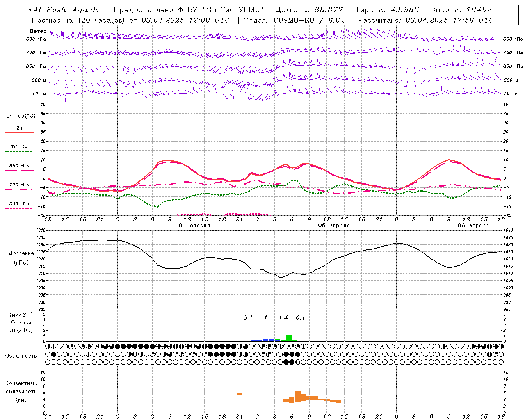Click the "Осадки" precipitation label
Viewport: 525px width, 420px height.
tap(21, 322)
